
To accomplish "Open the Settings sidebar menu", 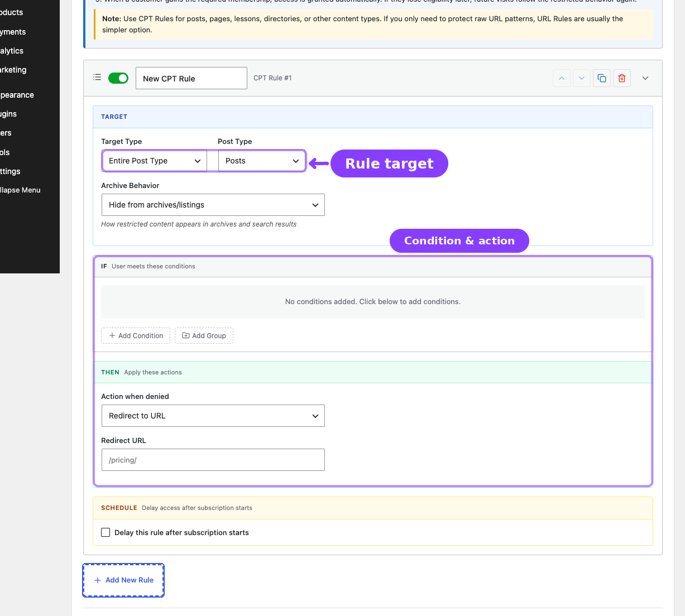I will click(10, 171).
